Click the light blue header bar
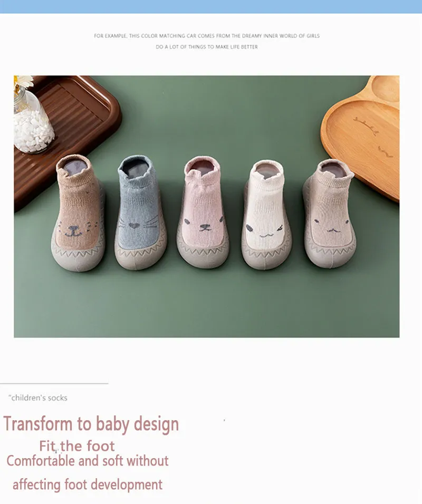The image size is (422, 504). coord(211,6)
